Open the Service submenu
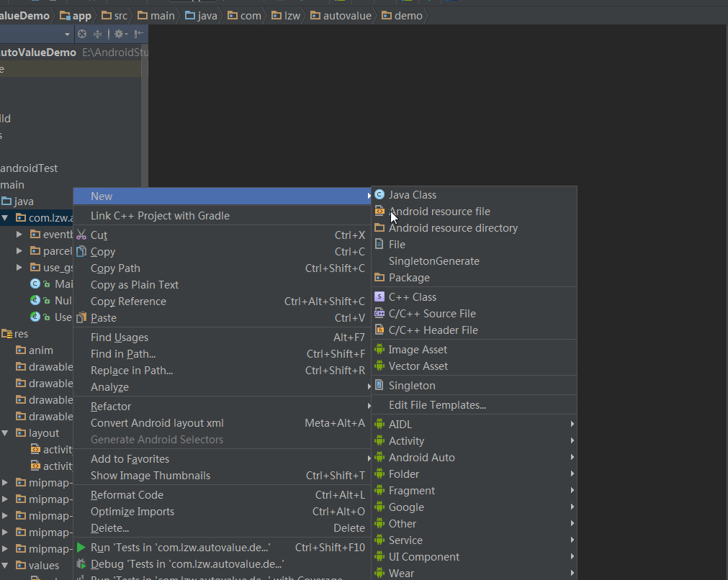The image size is (728, 580). point(474,540)
